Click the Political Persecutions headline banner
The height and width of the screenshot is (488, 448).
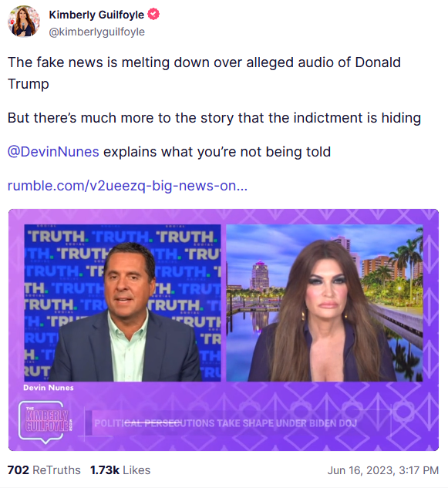click(x=226, y=423)
